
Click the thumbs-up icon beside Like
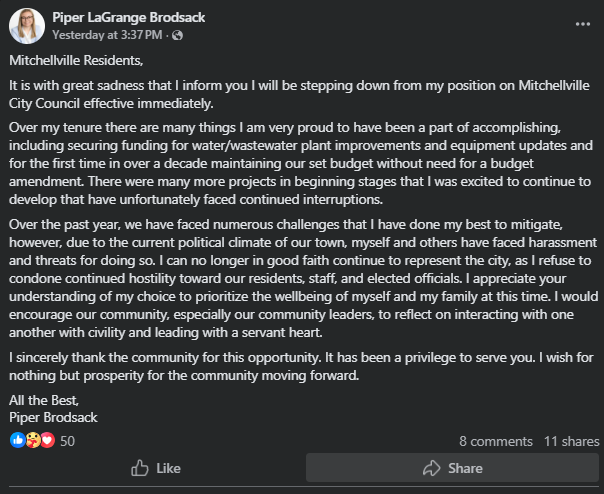[x=139, y=468]
